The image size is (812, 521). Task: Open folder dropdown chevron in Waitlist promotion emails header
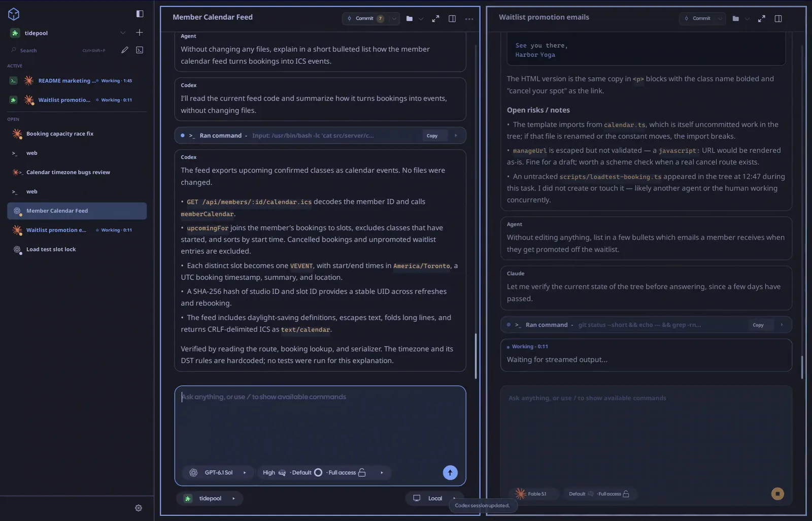(747, 19)
